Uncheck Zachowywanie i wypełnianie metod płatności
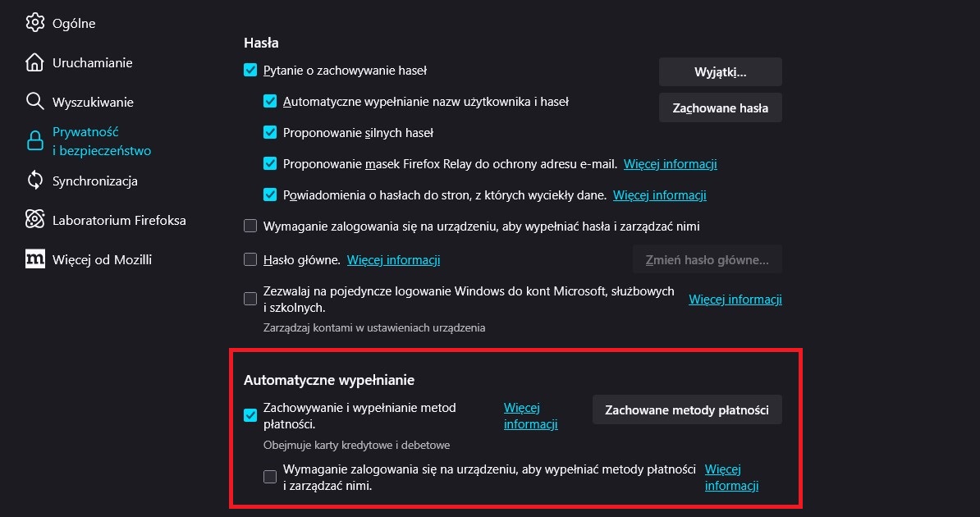 [251, 415]
